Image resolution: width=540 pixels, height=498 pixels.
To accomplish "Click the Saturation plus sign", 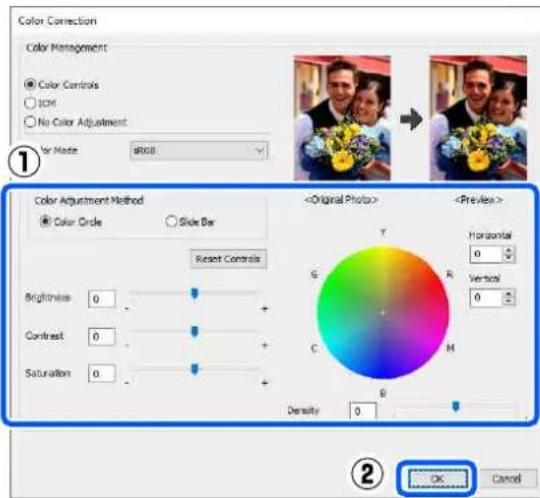I will click(264, 383).
